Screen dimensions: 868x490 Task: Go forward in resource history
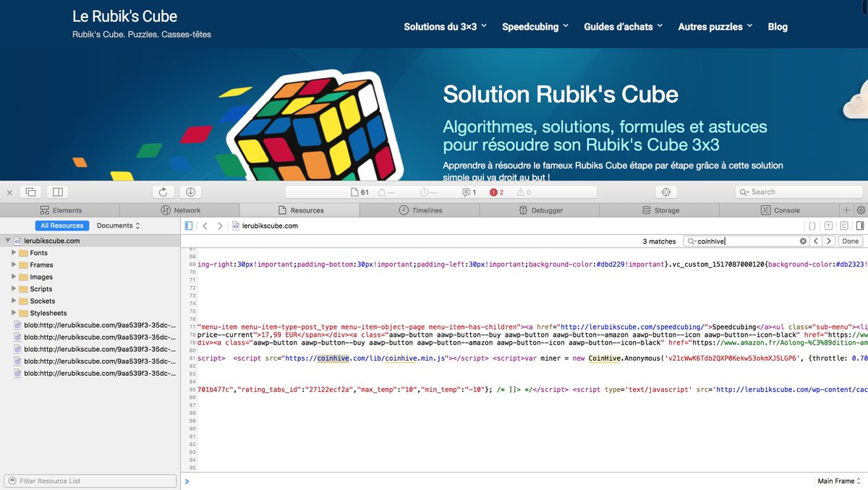tap(220, 225)
